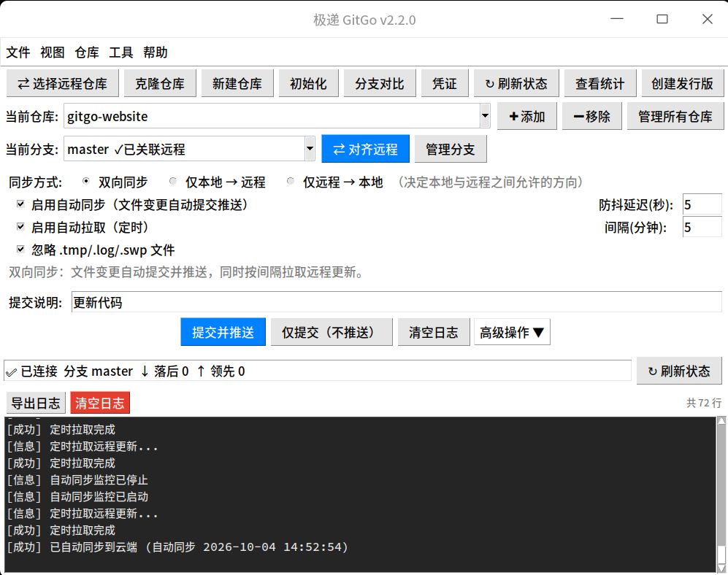The image size is (728, 575).
Task: Click the log scrollbar thumb
Action: 721,554
